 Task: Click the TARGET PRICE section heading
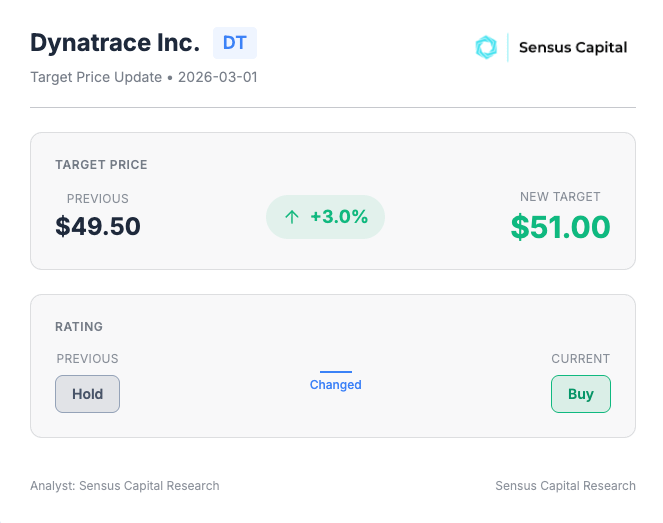tap(101, 164)
